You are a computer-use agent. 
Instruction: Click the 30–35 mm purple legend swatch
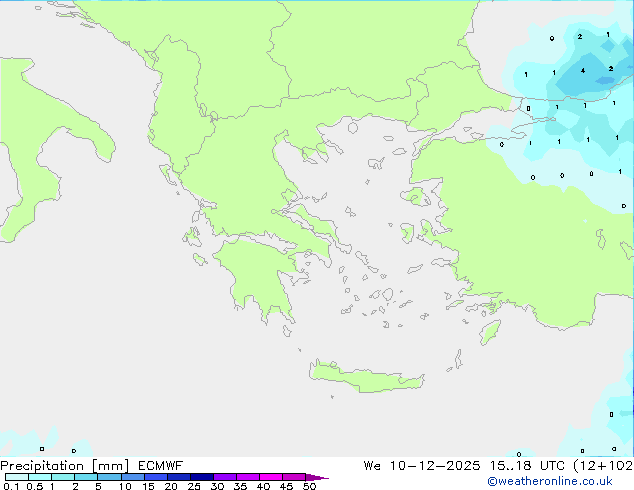224,477
